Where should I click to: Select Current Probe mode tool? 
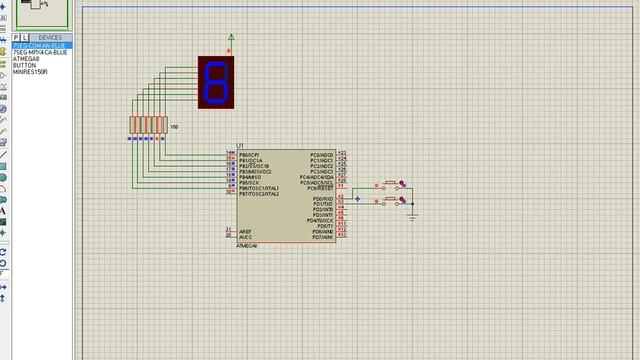tap(3, 131)
